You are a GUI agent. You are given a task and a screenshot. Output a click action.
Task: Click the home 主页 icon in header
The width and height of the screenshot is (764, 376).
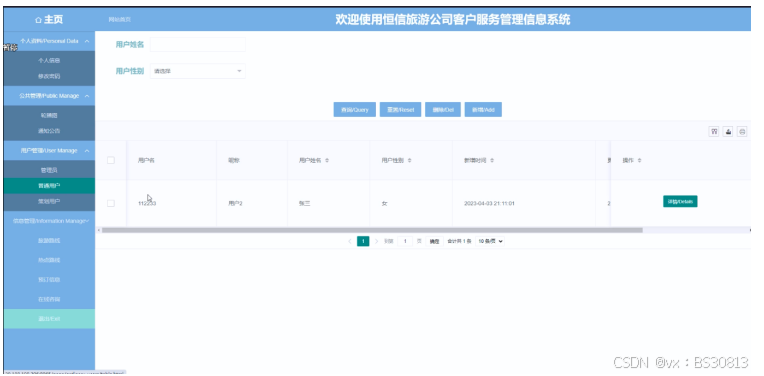point(38,20)
